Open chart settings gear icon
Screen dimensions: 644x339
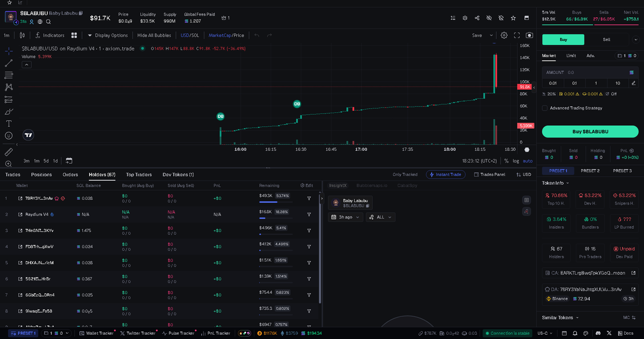pos(504,35)
